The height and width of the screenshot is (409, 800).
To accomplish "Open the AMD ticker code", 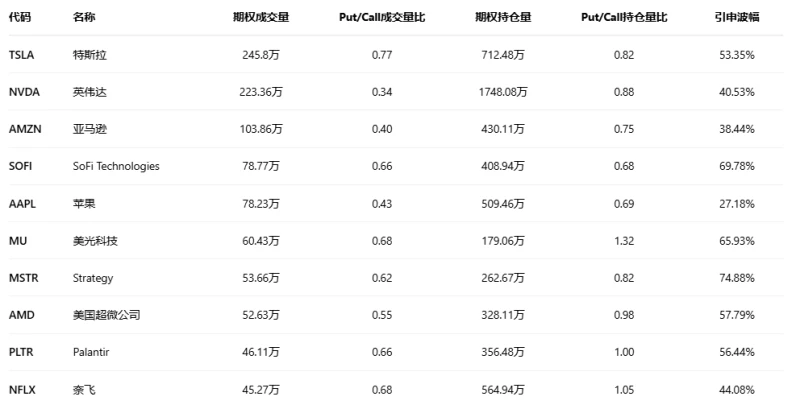I will (x=21, y=315).
